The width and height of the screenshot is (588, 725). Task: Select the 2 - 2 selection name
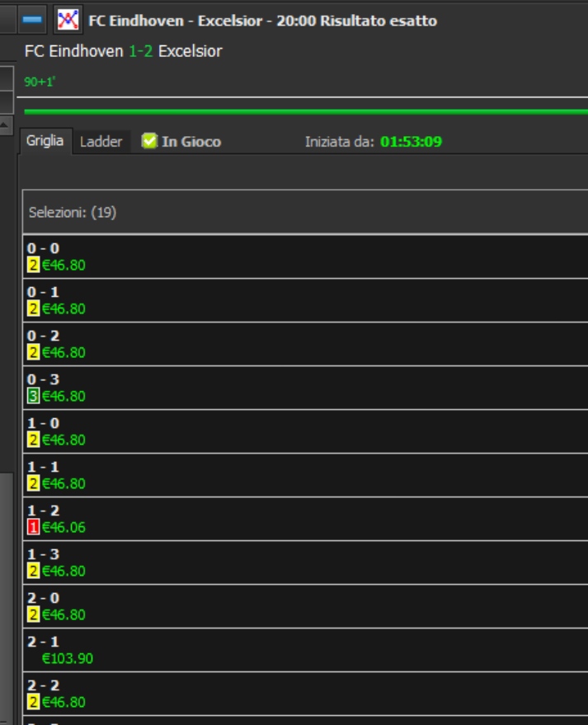(x=43, y=685)
